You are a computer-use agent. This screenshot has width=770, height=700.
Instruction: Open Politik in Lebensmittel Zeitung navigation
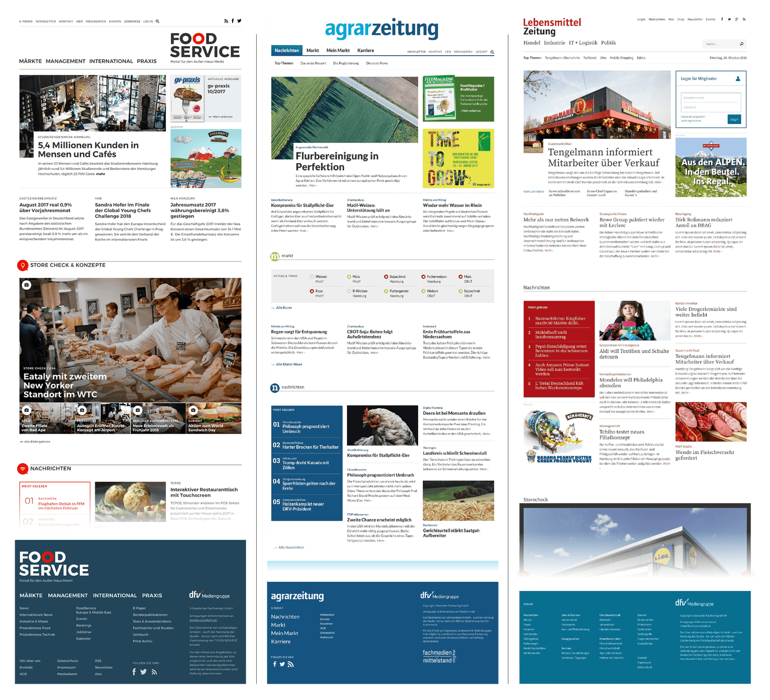click(x=609, y=43)
